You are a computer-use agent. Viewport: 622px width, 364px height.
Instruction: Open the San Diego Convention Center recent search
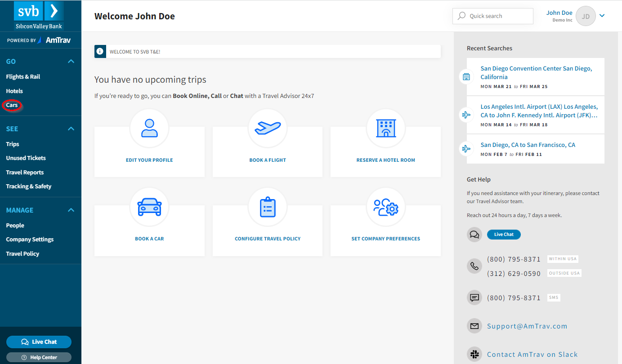click(x=536, y=72)
